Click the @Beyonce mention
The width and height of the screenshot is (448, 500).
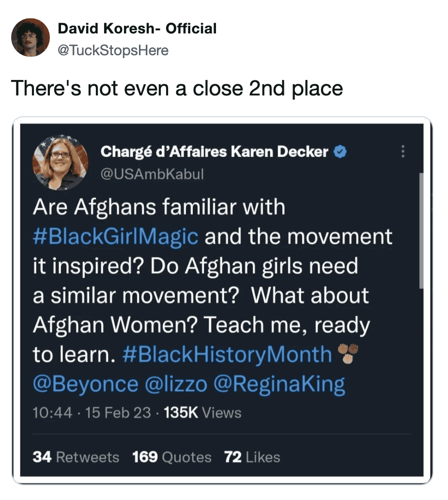pyautogui.click(x=85, y=384)
